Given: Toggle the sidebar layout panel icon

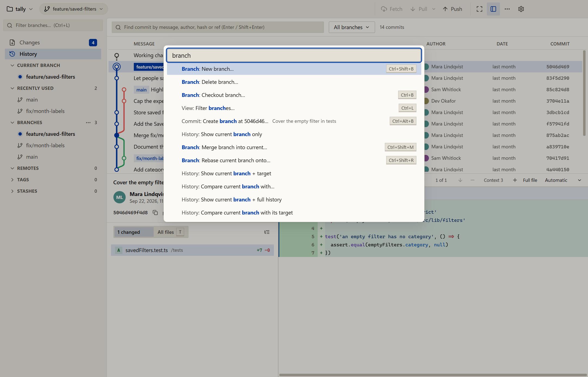Looking at the screenshot, I should tap(493, 9).
